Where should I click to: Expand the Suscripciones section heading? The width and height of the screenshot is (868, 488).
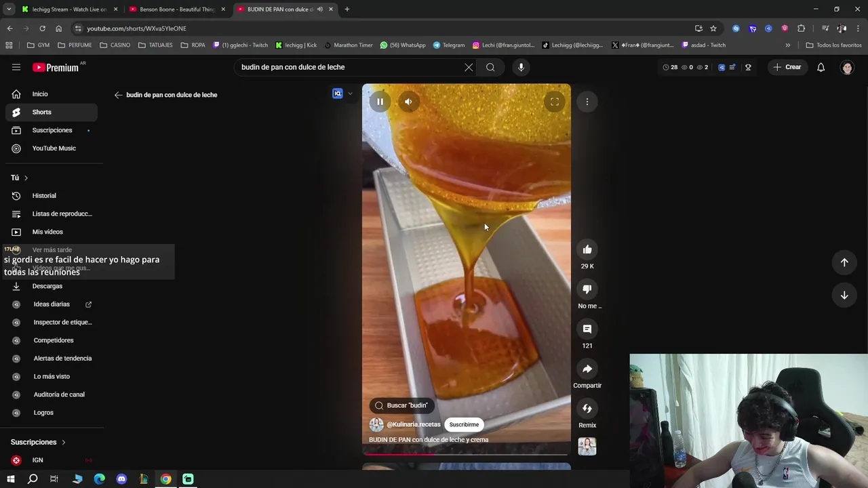(x=38, y=442)
